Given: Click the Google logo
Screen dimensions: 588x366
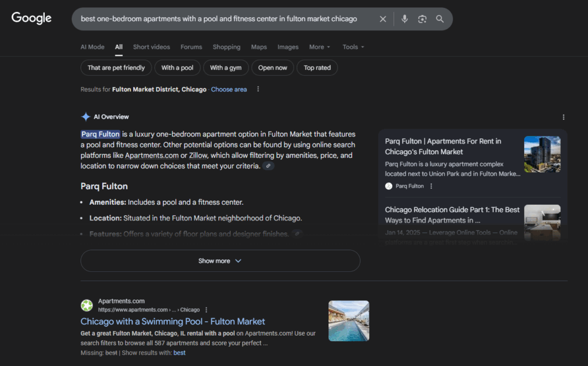Looking at the screenshot, I should (32, 18).
